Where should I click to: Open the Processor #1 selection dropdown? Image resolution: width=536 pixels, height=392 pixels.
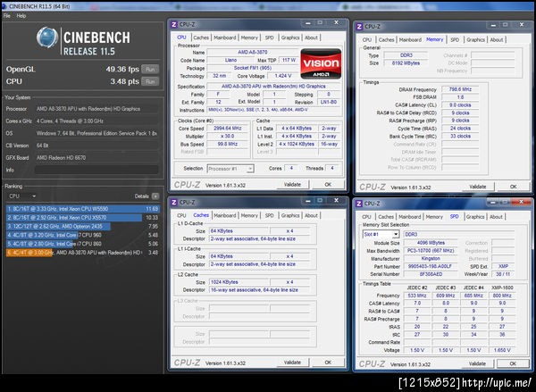point(230,169)
